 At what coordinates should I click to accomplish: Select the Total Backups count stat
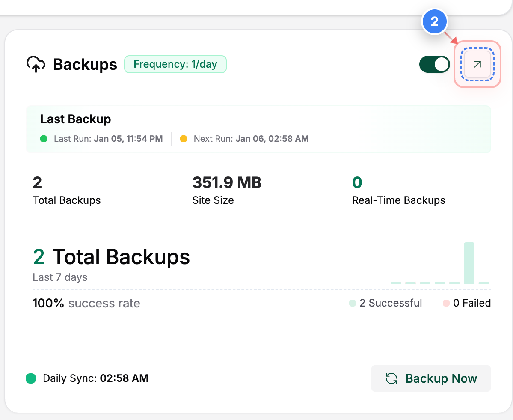point(67,190)
